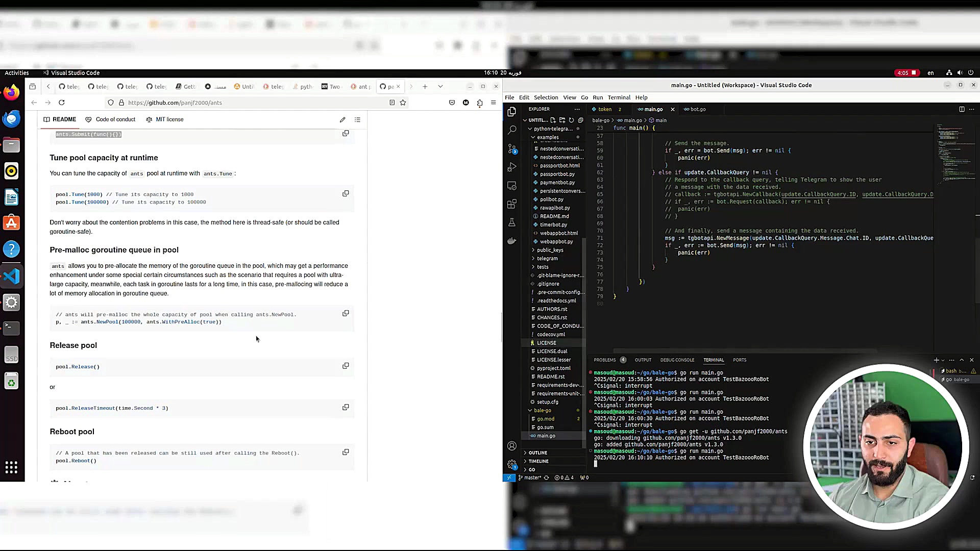The image size is (980, 551).
Task: Open the MIT license tab
Action: coord(164,119)
